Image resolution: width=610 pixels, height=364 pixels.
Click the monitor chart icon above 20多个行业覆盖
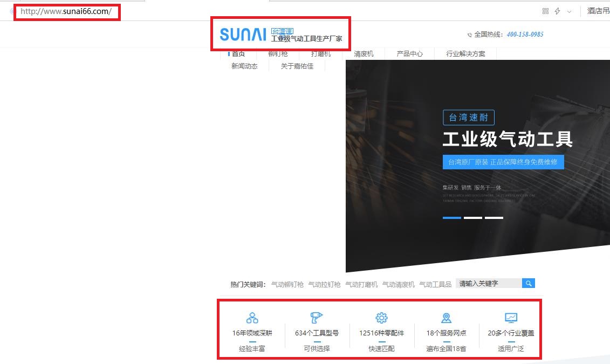coord(511,318)
